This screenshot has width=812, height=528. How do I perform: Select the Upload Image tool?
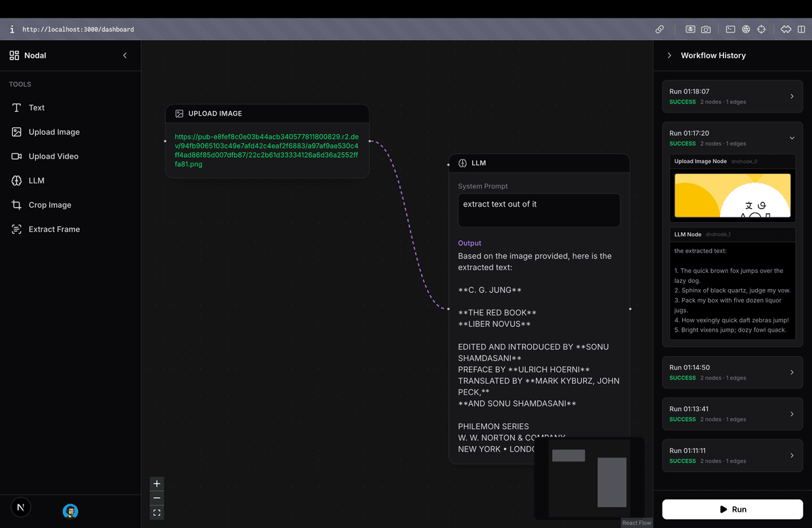(x=53, y=132)
